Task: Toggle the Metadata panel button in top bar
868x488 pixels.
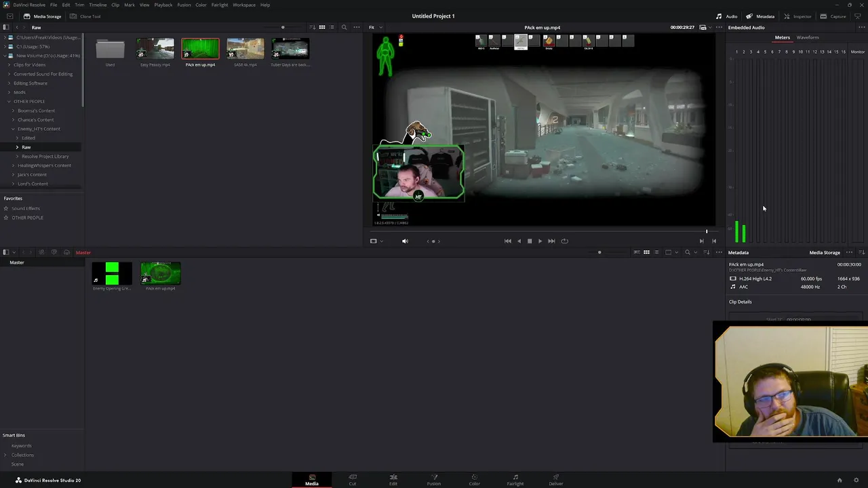Action: click(x=760, y=16)
